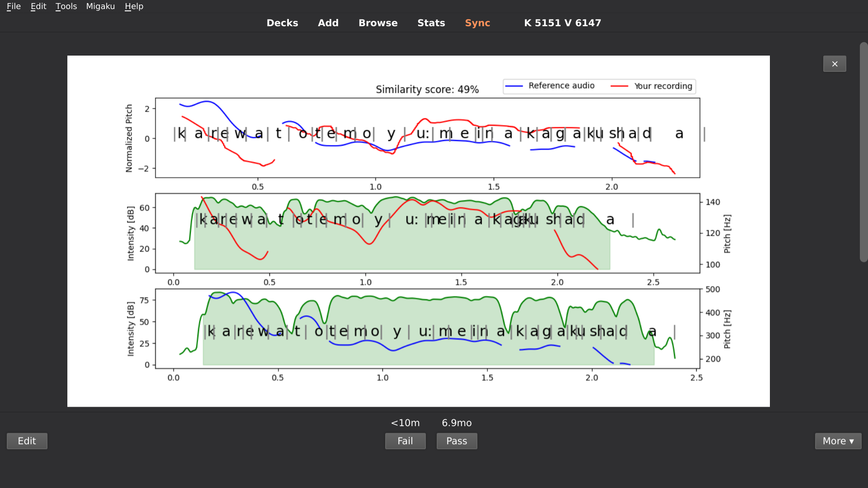Open the card Browse window
Viewport: 868px width, 488px height.
[x=378, y=23]
